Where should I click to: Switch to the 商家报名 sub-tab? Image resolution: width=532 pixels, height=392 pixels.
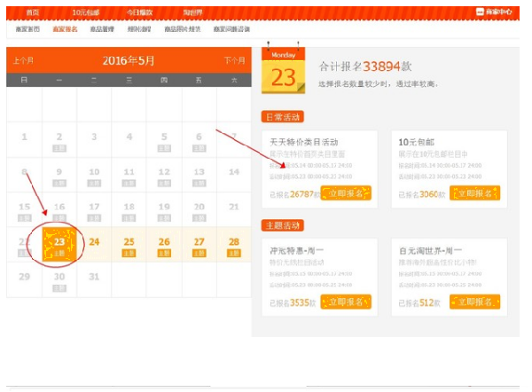click(x=65, y=29)
